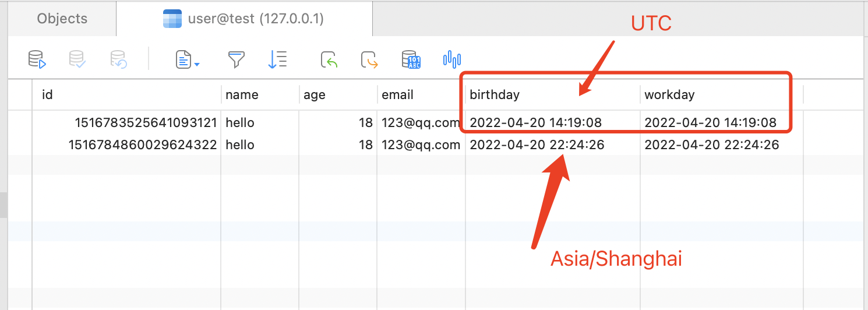
Task: Open the chart bars icon
Action: point(452,59)
